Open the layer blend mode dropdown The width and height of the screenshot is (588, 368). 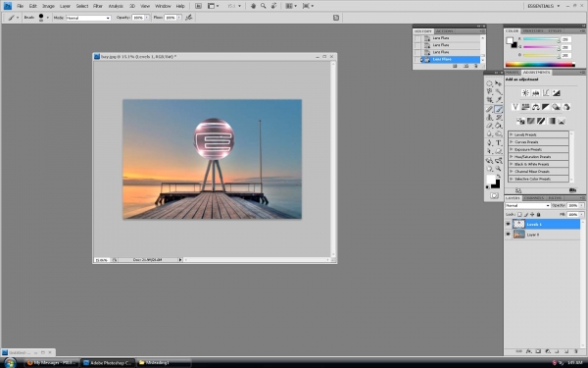click(x=527, y=206)
